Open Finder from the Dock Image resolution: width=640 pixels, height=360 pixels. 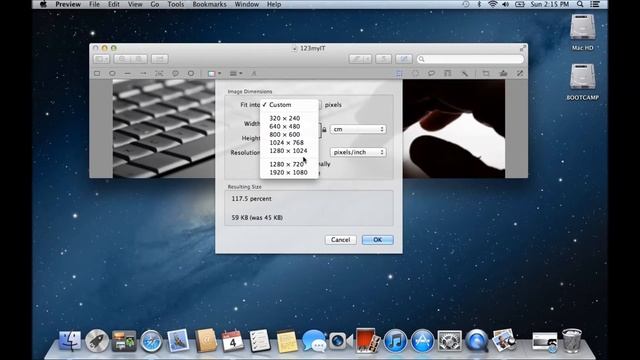click(70, 341)
